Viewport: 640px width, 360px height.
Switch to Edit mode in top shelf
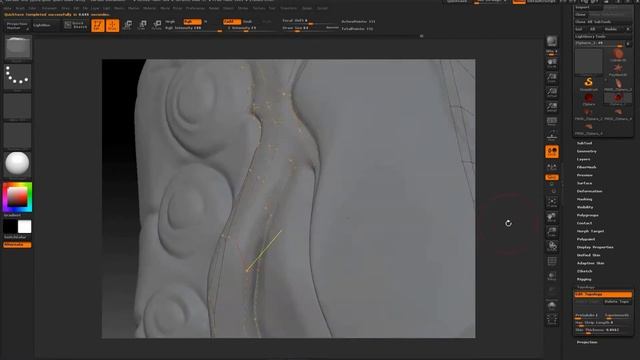point(98,25)
